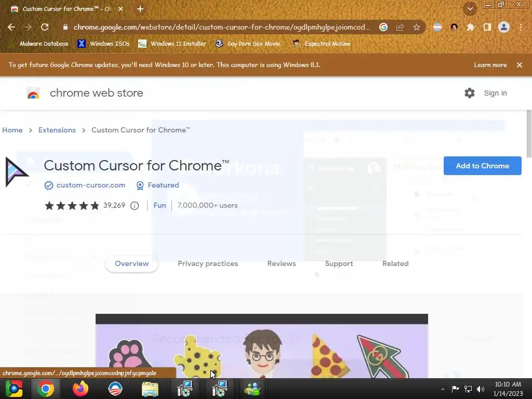Switch to the Privacy practices tab
Screen dimensions: 532x399
pyautogui.click(x=208, y=263)
